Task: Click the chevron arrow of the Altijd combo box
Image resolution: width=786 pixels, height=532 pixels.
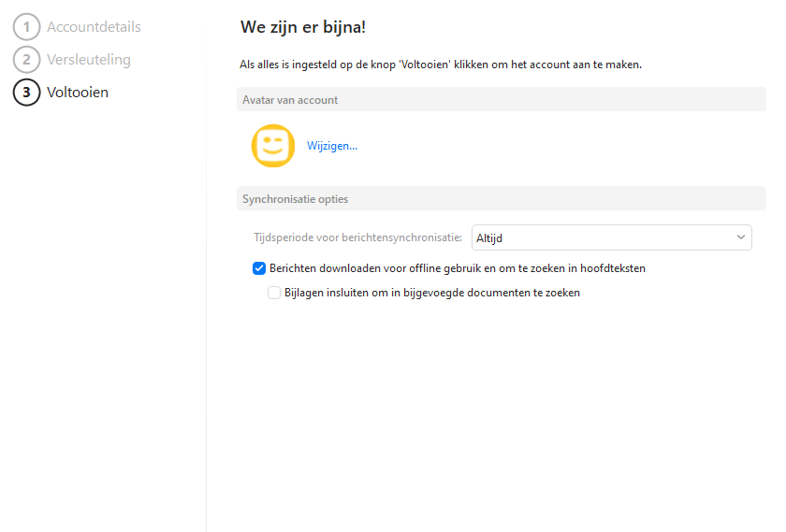Action: point(741,237)
